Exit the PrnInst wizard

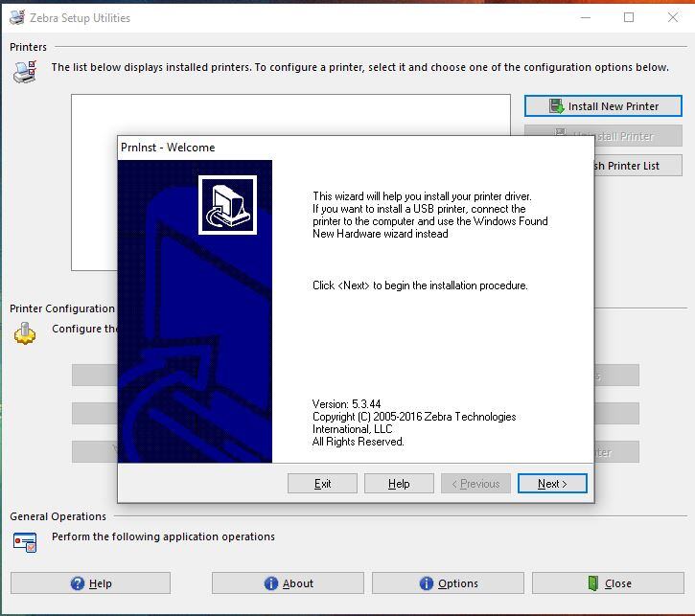tap(322, 483)
